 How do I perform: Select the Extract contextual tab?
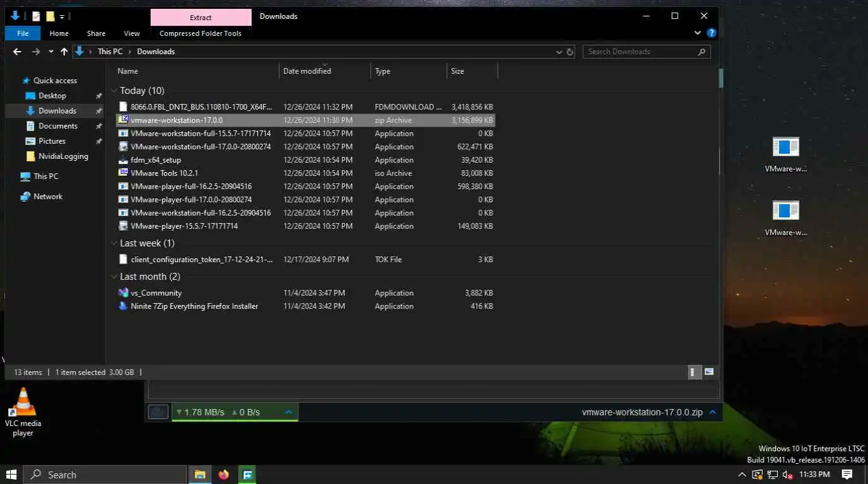coord(201,18)
